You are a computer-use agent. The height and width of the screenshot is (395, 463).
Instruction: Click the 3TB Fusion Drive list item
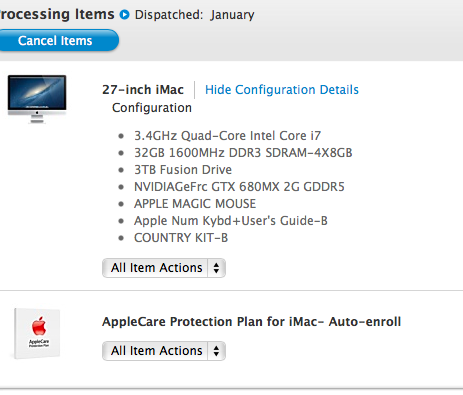tap(183, 170)
